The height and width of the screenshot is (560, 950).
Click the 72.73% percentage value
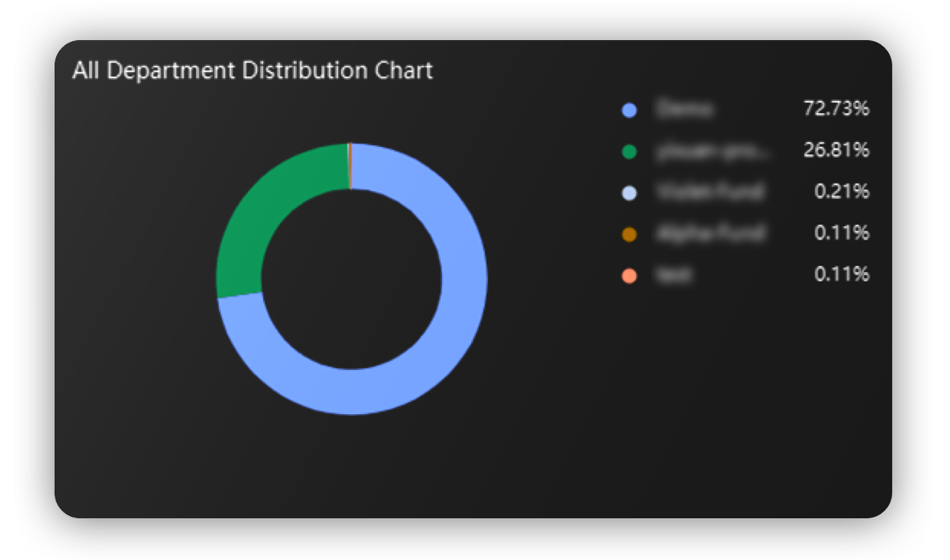pyautogui.click(x=836, y=109)
